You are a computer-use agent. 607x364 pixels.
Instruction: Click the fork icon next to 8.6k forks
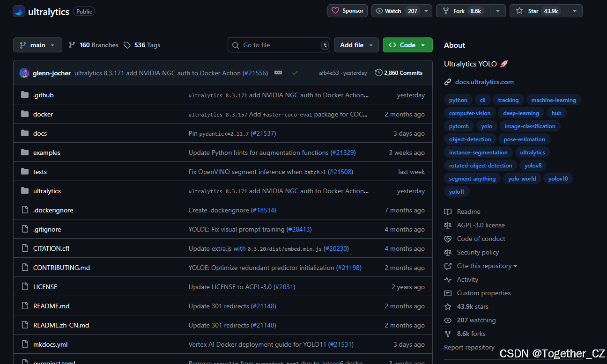448,334
